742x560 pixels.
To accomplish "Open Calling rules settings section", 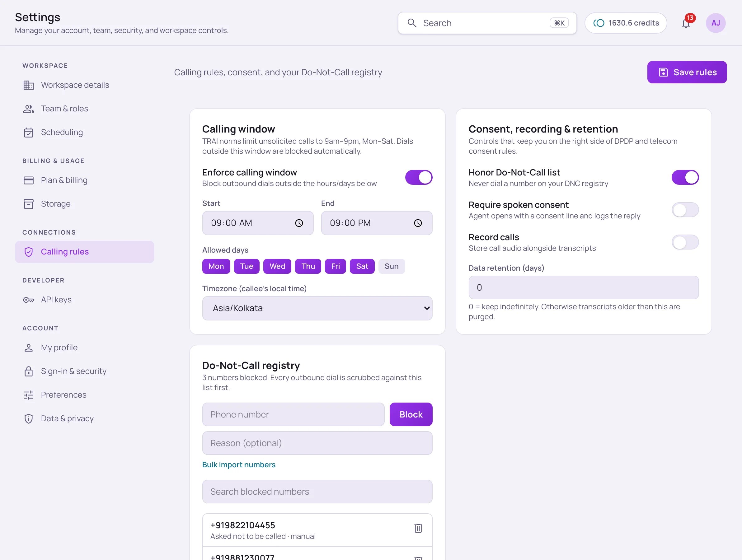I will pyautogui.click(x=85, y=252).
